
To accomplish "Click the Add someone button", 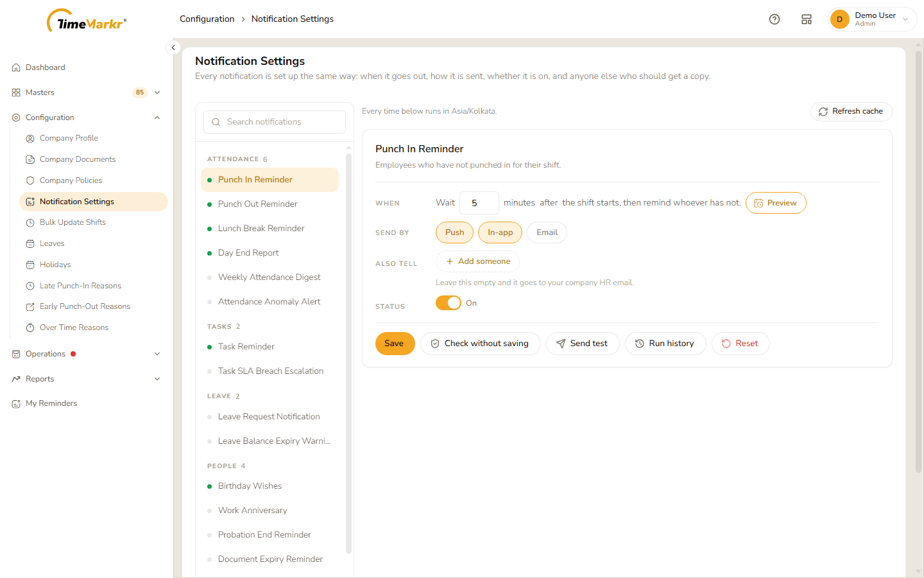I will [x=477, y=261].
